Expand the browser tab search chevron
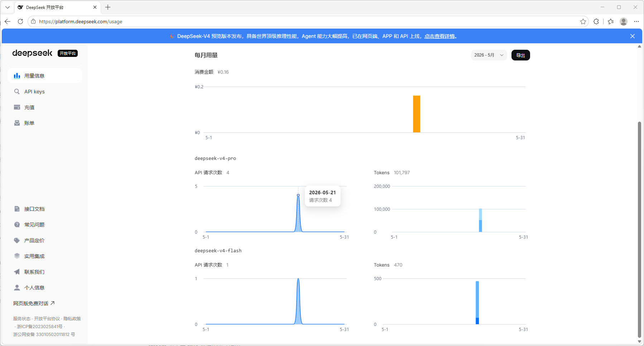This screenshot has height=346, width=644. point(8,7)
